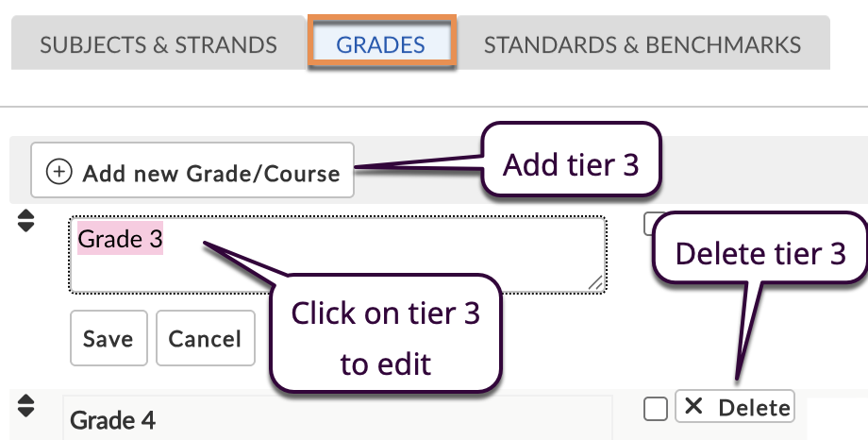The width and height of the screenshot is (868, 440).
Task: Tick the partially hidden Grade 3 row checkbox
Action: point(650,224)
